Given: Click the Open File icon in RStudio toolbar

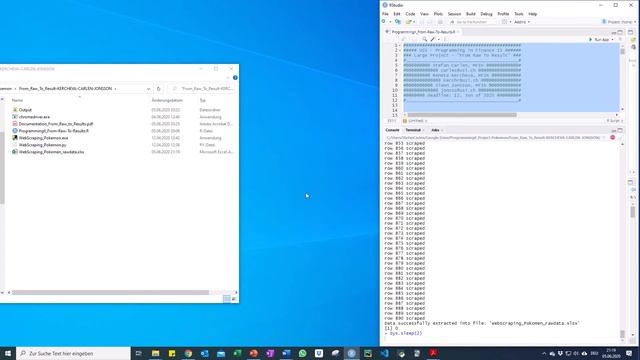Looking at the screenshot, I should click(408, 22).
